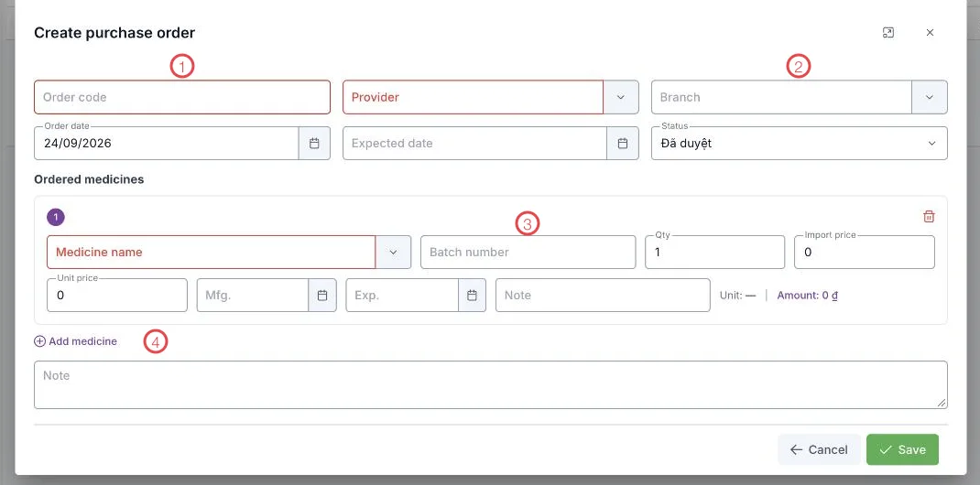
Task: Add another medicine row
Action: pos(76,341)
